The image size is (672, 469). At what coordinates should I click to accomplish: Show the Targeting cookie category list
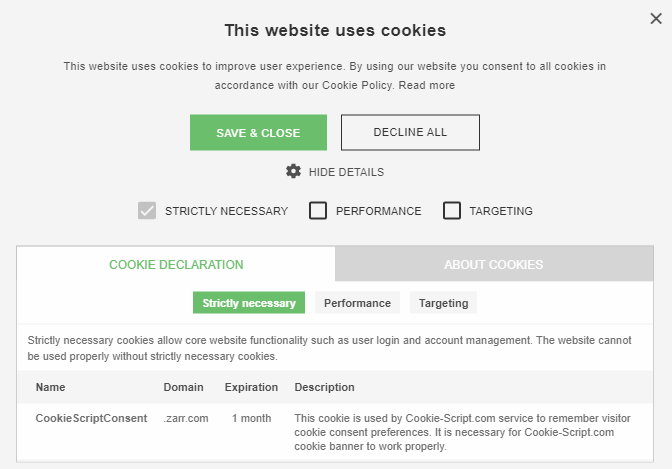tap(443, 303)
